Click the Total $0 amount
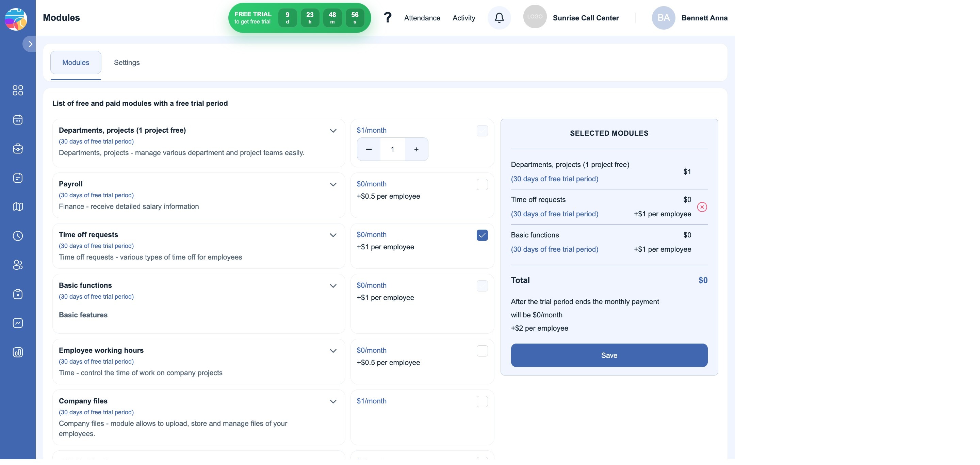 tap(703, 281)
